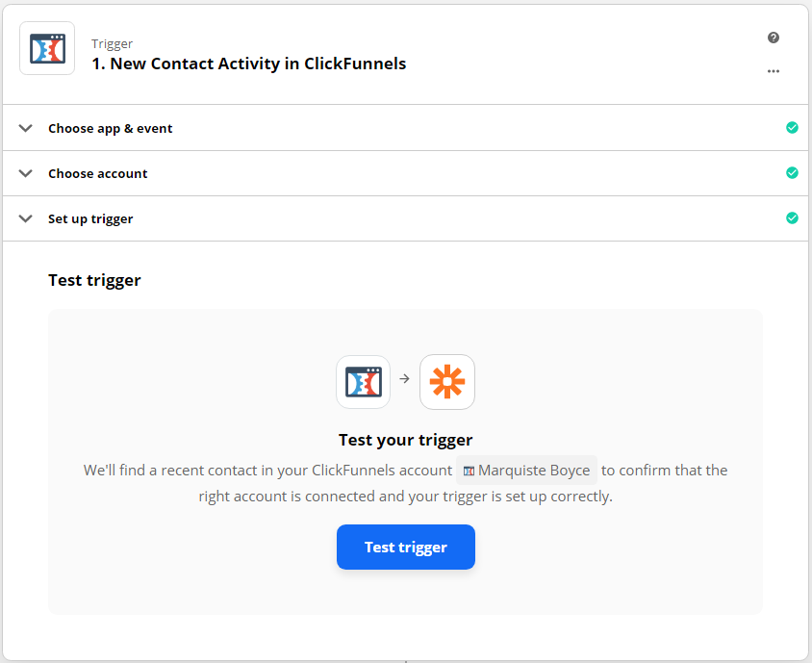The width and height of the screenshot is (812, 663).
Task: Click green checkmark for Set up trigger
Action: point(792,218)
